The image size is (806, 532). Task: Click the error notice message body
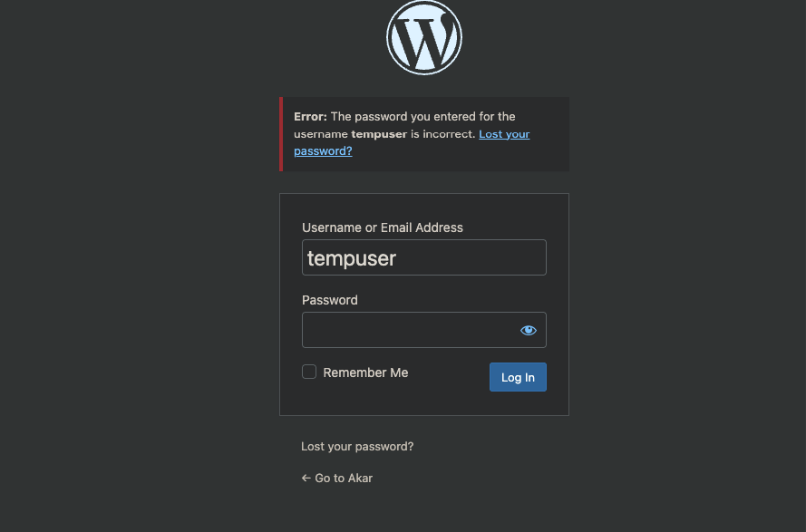click(424, 134)
